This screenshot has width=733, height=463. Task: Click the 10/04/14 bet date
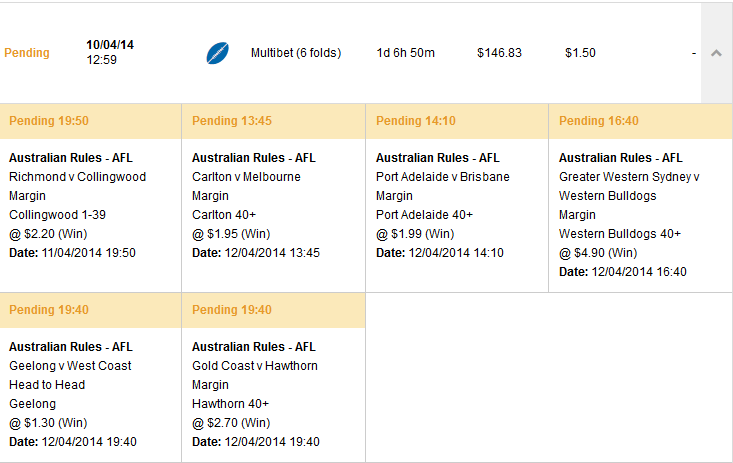[x=110, y=45]
